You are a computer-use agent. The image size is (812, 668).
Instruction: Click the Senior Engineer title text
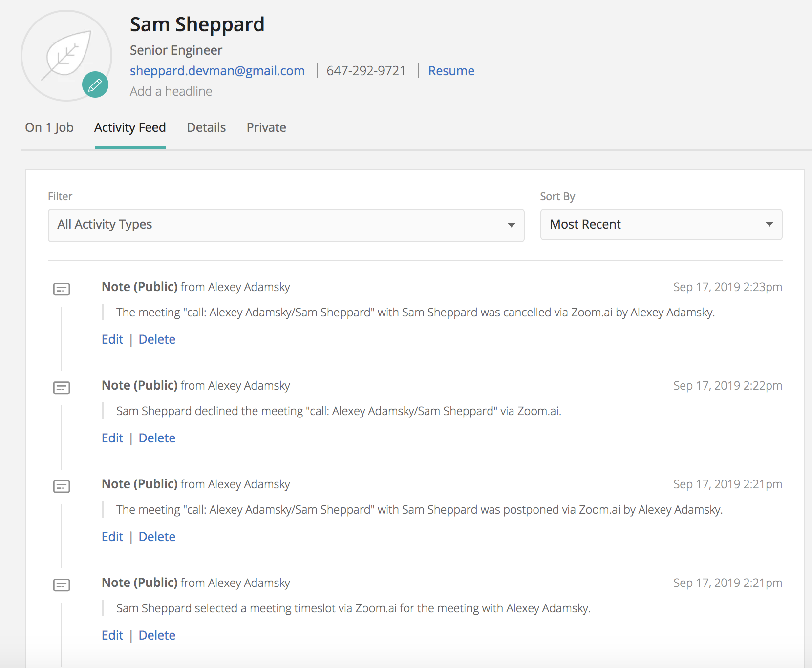click(x=176, y=50)
